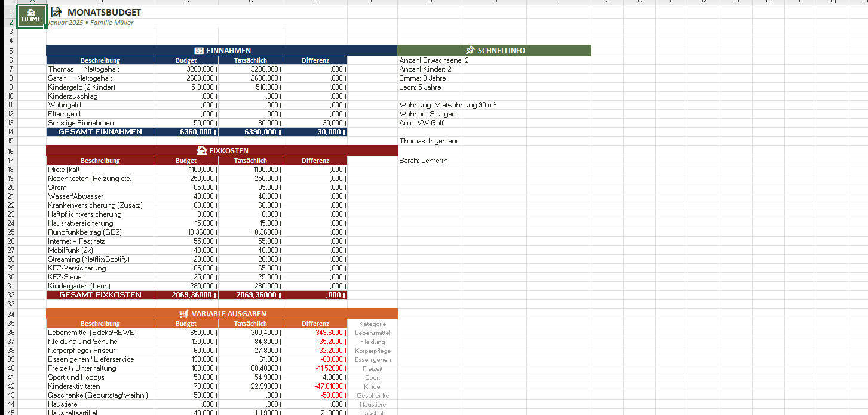Select the 'Sarah: Lehrerin' info cell
868x415 pixels.
pos(424,161)
